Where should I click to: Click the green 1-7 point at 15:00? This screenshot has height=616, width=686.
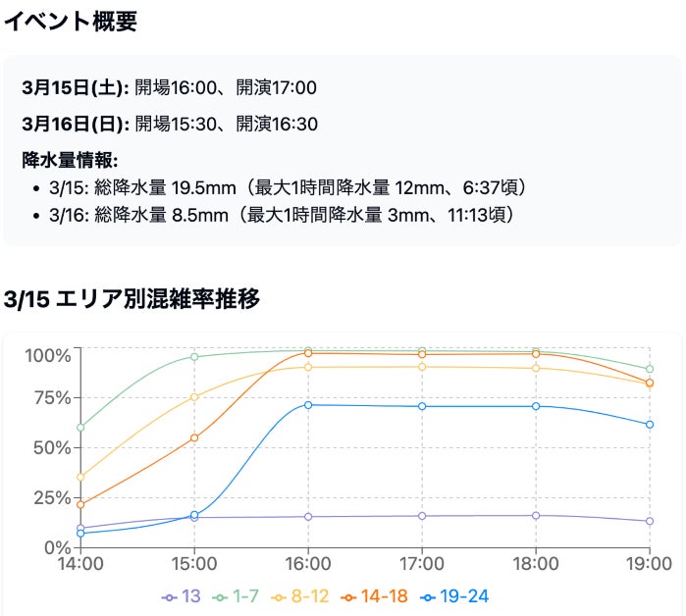click(194, 357)
